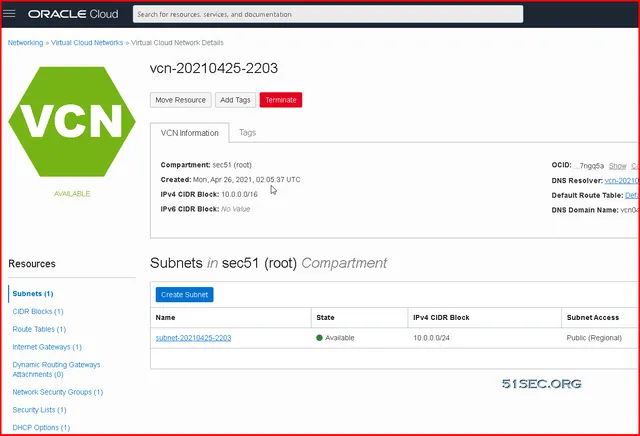Open DHCP Options (1) resource

point(41,428)
